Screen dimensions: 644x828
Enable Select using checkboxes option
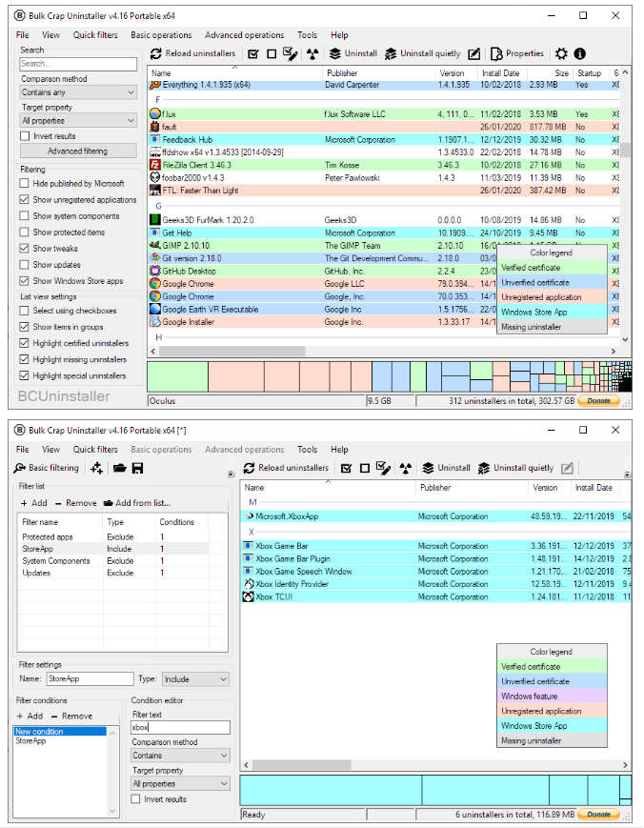click(x=24, y=311)
